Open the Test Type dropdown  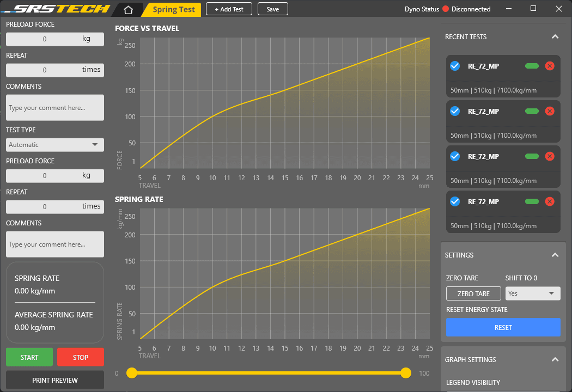[54, 145]
